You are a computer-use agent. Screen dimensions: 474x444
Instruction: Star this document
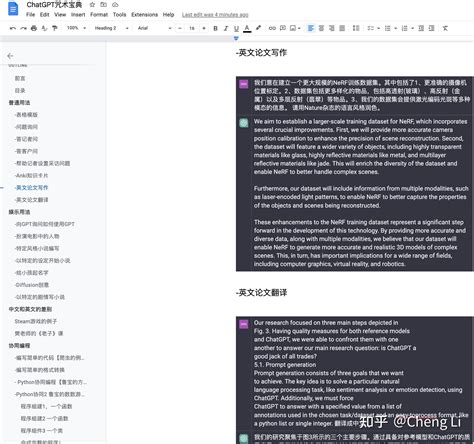tap(92, 5)
